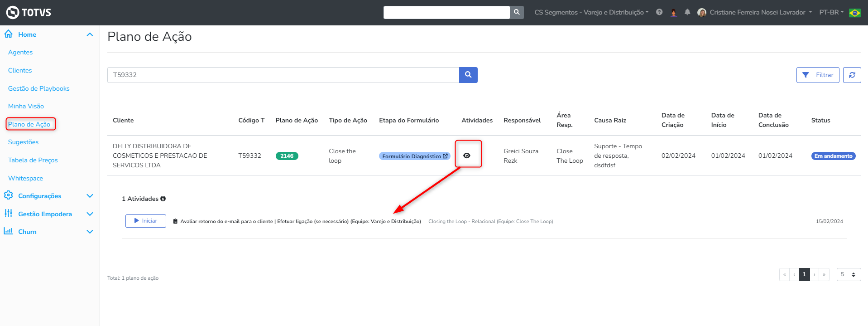This screenshot has height=326, width=868.
Task: Click the user profile photo
Action: click(x=702, y=12)
